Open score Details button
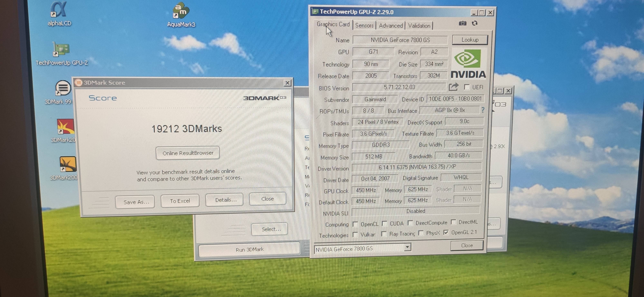The height and width of the screenshot is (297, 644). click(x=224, y=200)
